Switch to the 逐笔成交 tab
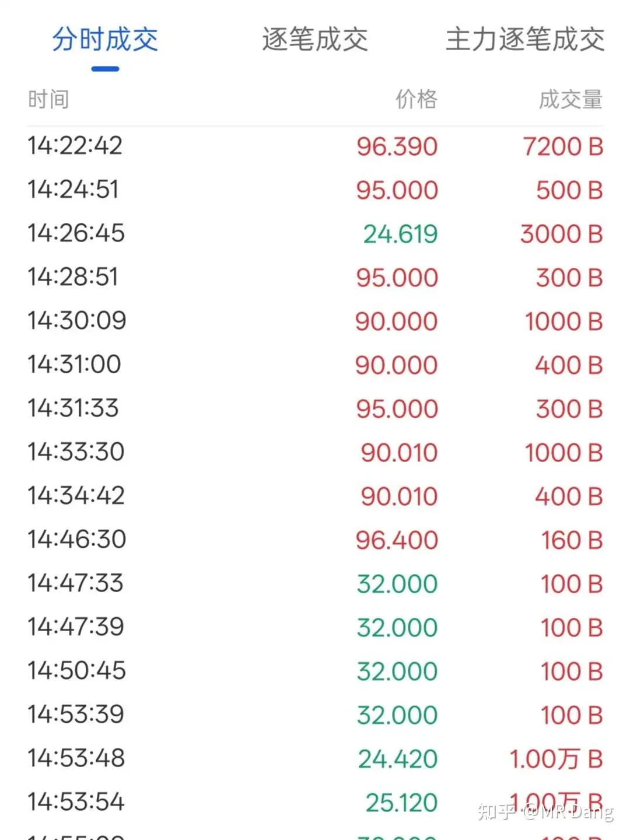This screenshot has width=630, height=840. tap(315, 40)
